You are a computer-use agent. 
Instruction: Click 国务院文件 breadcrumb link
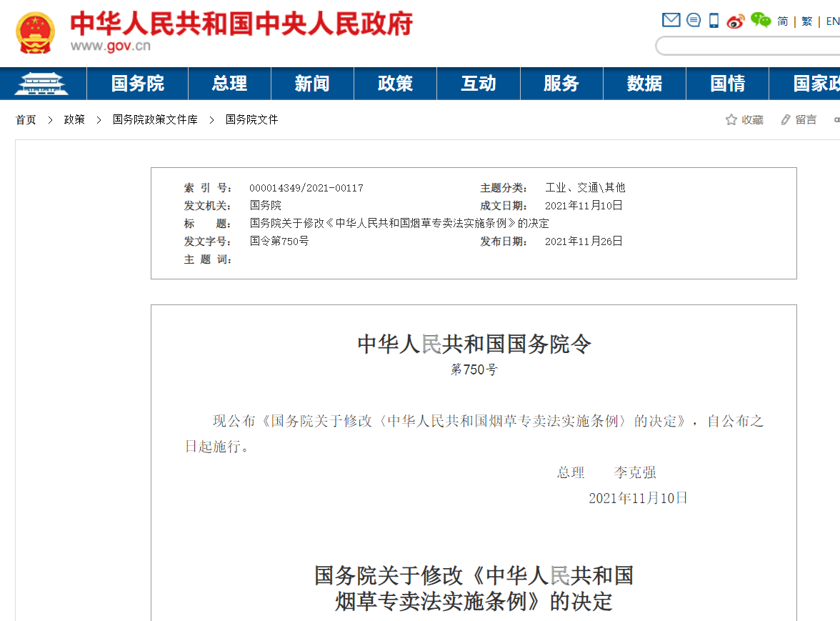point(251,120)
